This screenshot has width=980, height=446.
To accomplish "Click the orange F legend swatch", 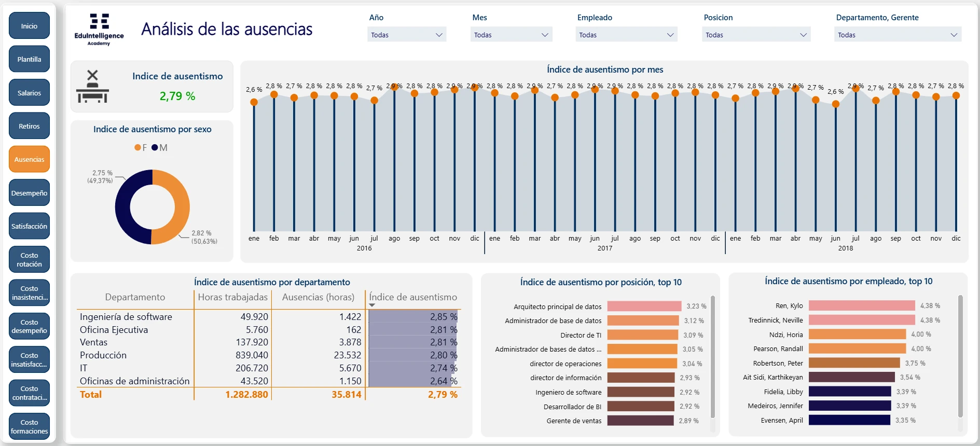I will 137,148.
